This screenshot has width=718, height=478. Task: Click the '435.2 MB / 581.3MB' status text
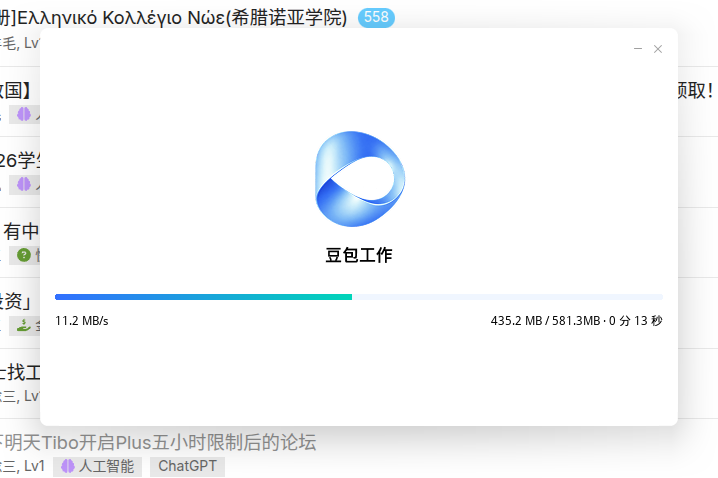click(545, 321)
